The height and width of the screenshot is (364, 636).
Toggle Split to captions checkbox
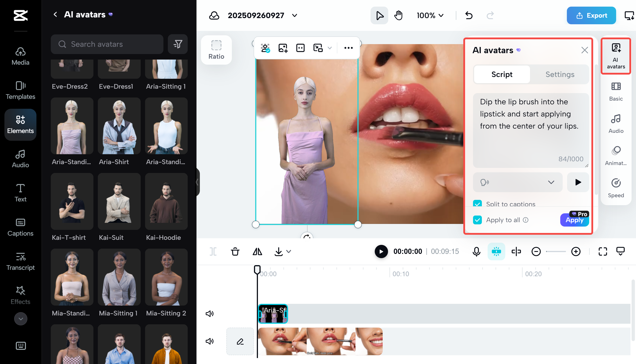(x=477, y=204)
